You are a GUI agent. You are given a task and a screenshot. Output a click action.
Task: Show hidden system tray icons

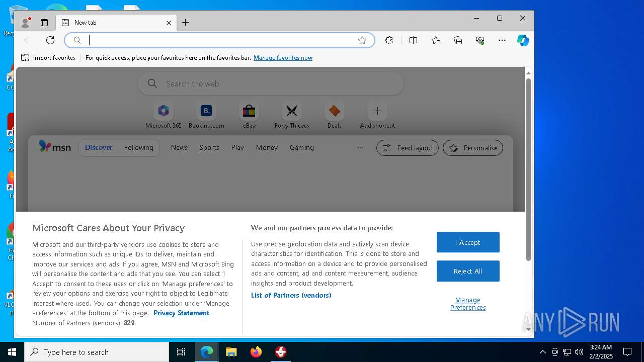coord(542,352)
